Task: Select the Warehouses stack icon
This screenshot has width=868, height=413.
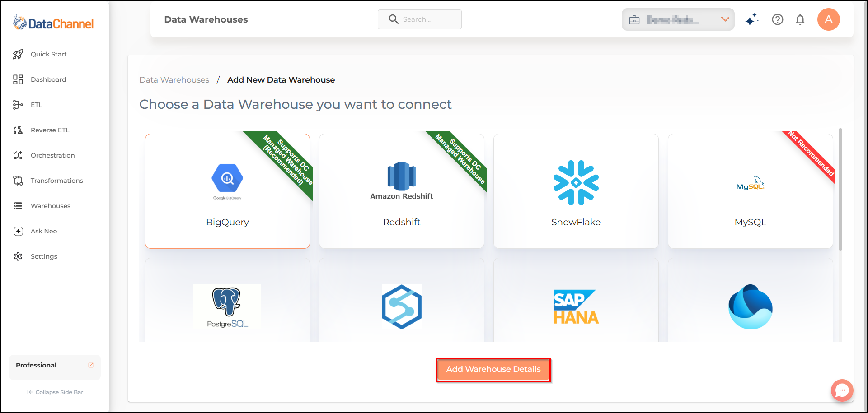Action: (18, 206)
